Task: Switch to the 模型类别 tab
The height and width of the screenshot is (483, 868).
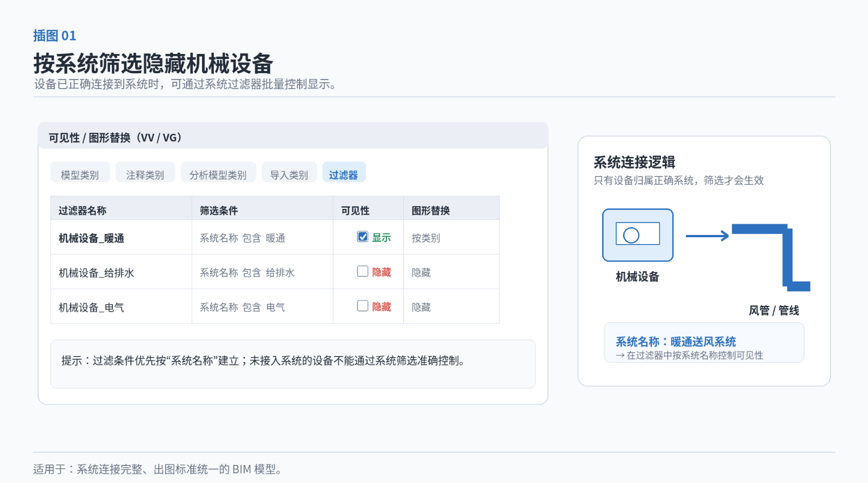Action: (x=80, y=173)
